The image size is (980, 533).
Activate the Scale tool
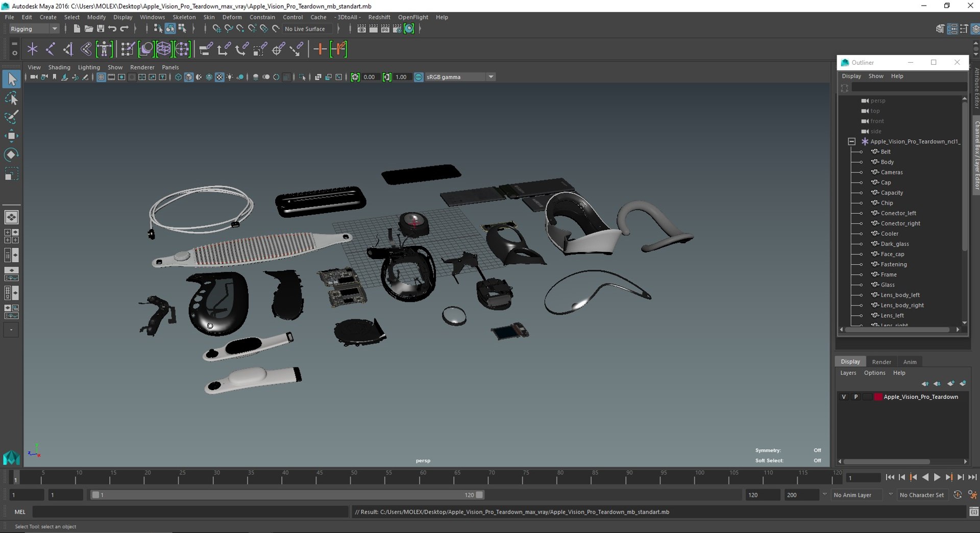point(11,174)
